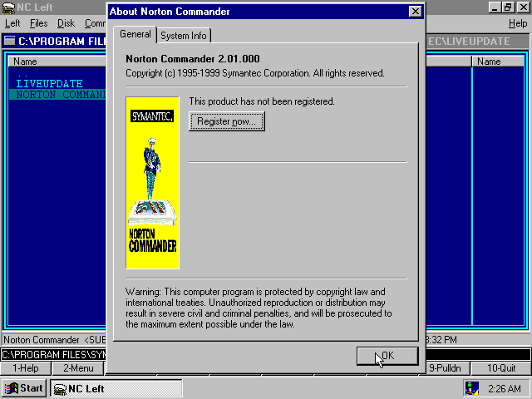
Task: Open the Windows Start menu
Action: pos(24,388)
